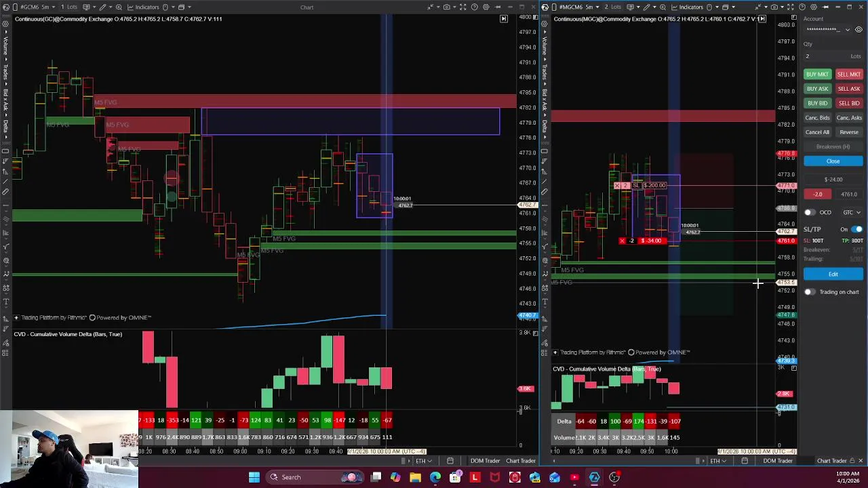This screenshot has width=868, height=488.
Task: Open ETH session dropdown under left chart
Action: (x=425, y=461)
